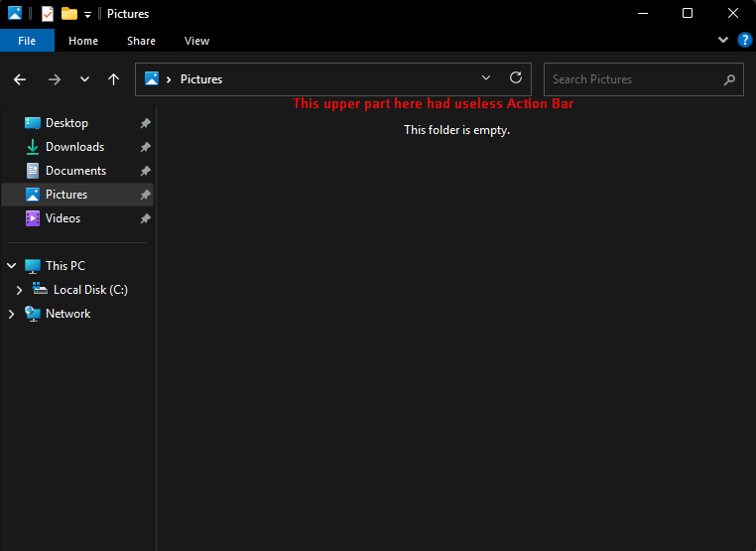Go back with the left arrow
756x551 pixels.
pyautogui.click(x=20, y=79)
